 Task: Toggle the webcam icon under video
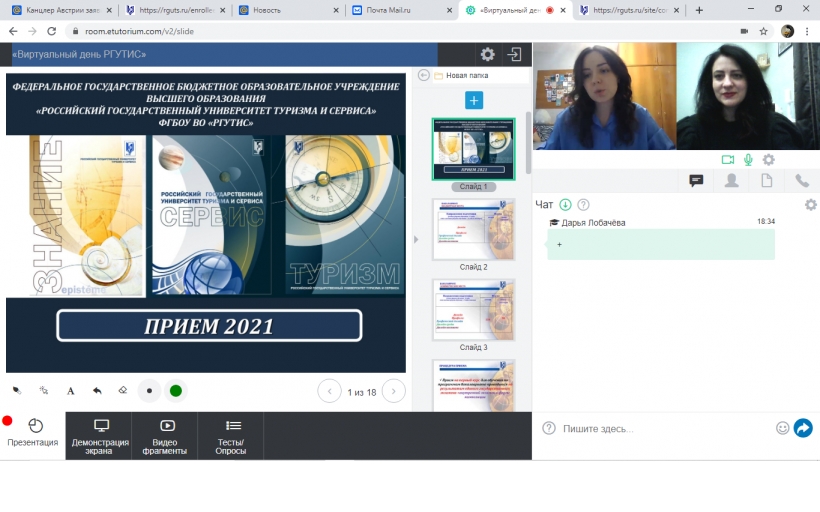point(727,160)
